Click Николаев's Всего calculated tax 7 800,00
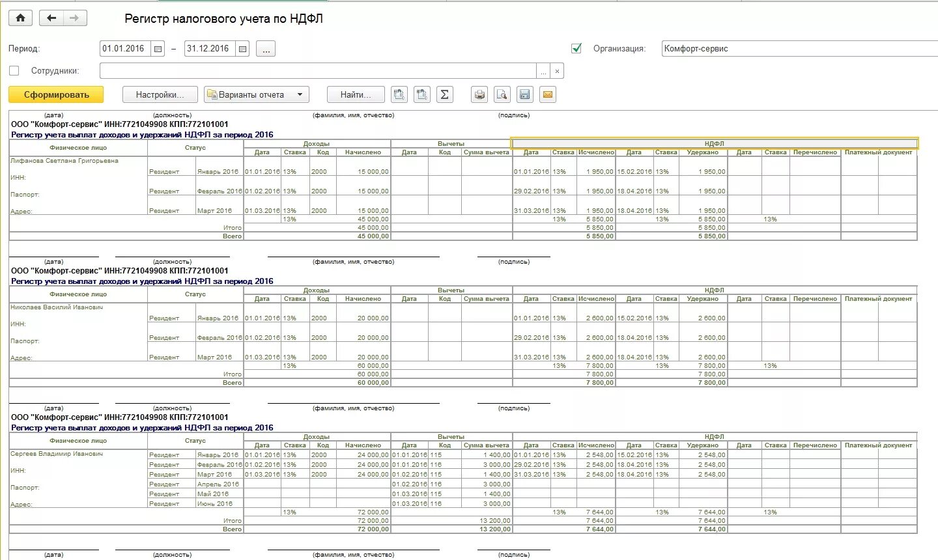938x560 pixels. [x=599, y=382]
